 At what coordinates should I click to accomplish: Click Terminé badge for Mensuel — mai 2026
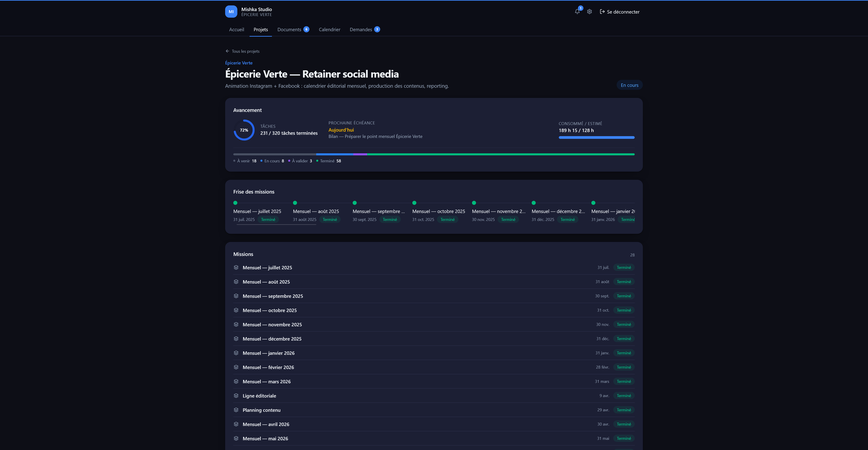click(624, 438)
